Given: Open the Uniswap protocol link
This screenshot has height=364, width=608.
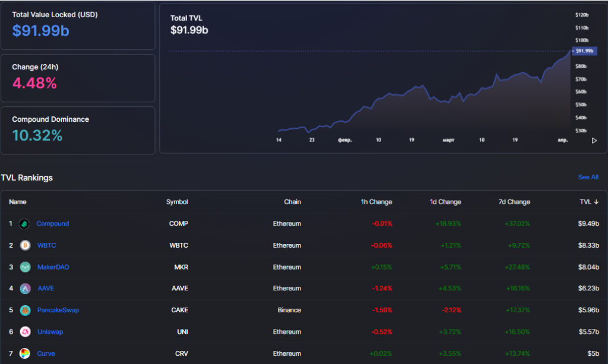Looking at the screenshot, I should (50, 332).
